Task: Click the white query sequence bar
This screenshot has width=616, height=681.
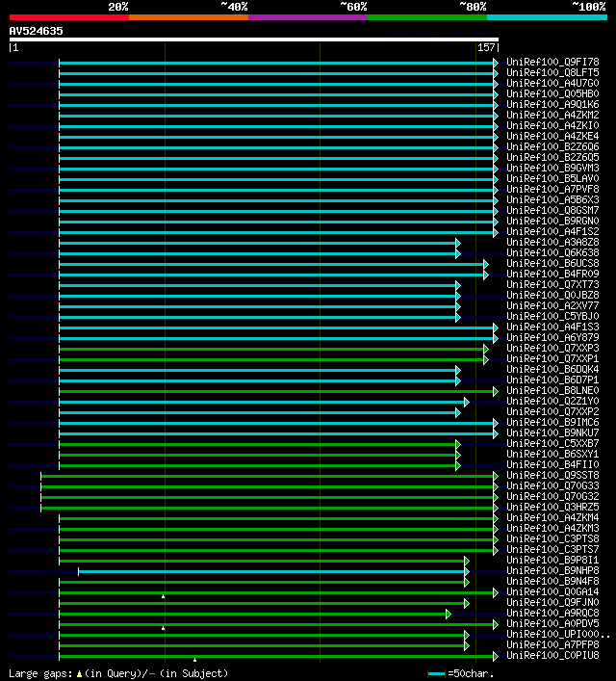Action: coord(254,39)
